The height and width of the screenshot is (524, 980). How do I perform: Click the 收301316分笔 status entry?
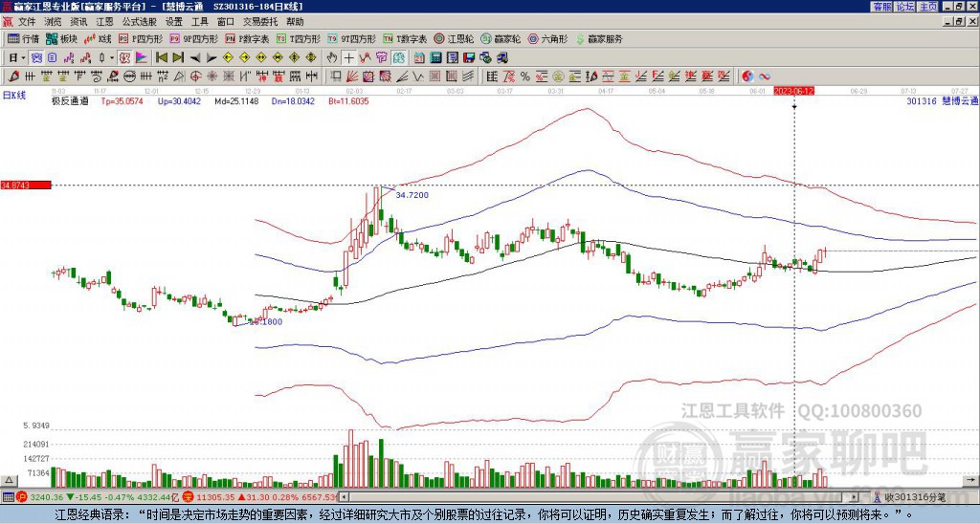[914, 497]
